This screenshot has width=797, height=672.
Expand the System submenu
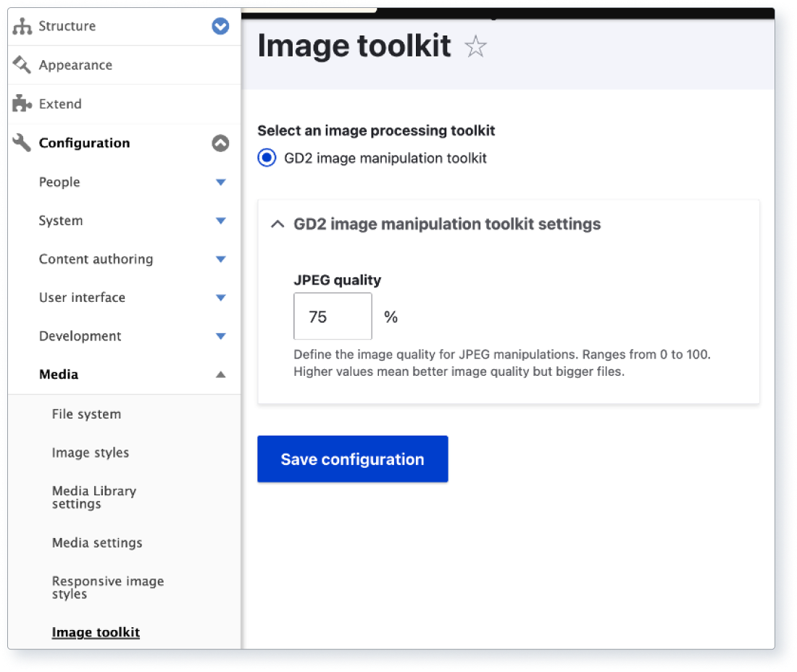click(x=220, y=220)
